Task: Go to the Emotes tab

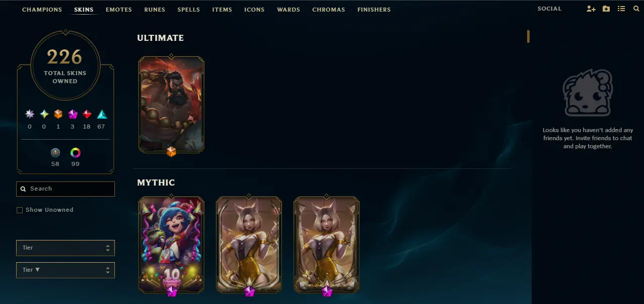Action: tap(119, 10)
